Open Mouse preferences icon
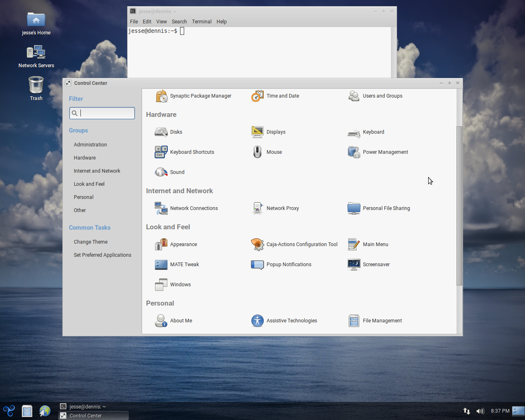This screenshot has width=525, height=420. (x=258, y=152)
